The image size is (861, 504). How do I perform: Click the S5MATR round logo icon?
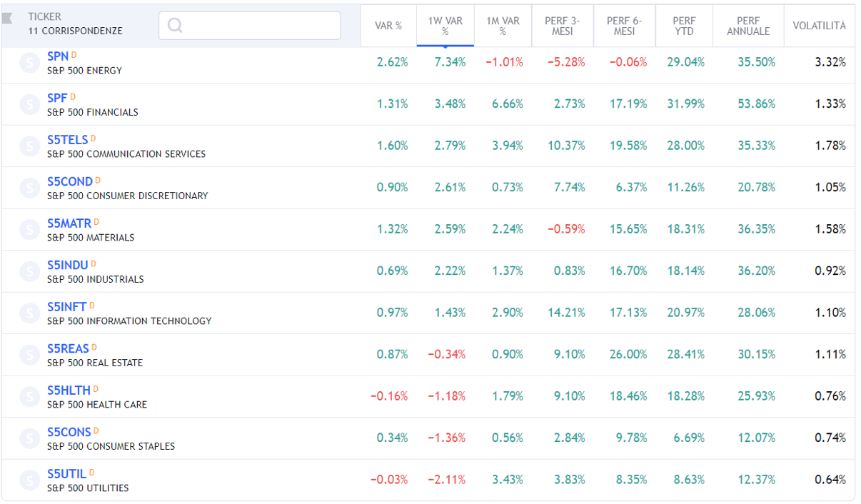(x=30, y=231)
